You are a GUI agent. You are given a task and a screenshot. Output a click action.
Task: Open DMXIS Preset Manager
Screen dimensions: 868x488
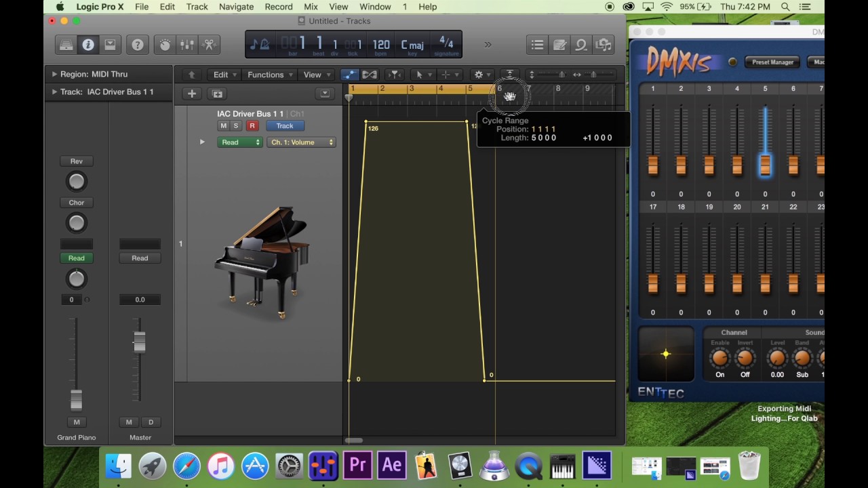(772, 62)
